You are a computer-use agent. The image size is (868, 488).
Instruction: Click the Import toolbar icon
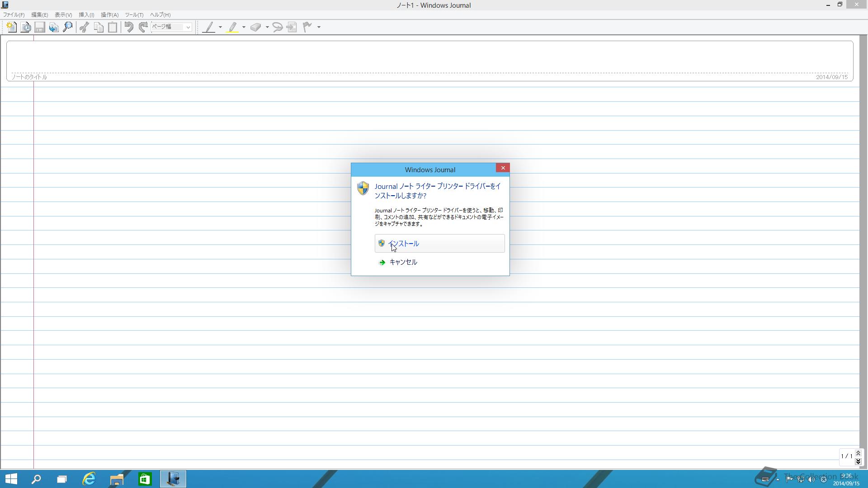54,27
